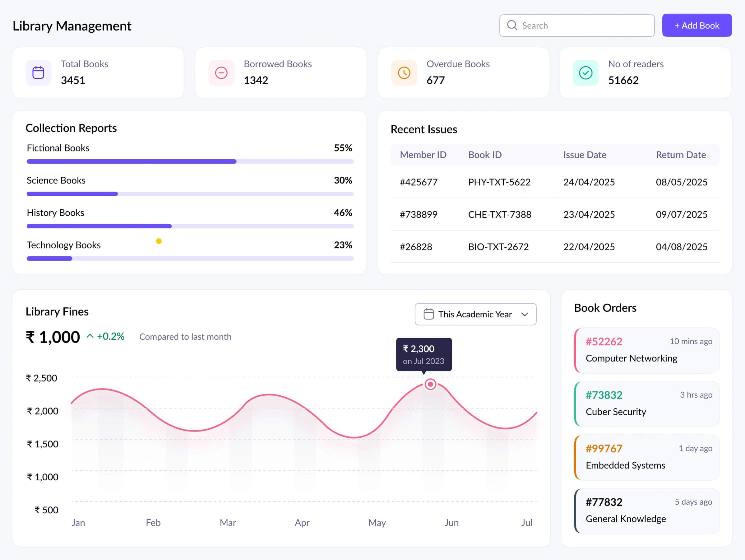Open order #52262 Computer Networking
The width and height of the screenshot is (745, 560).
(x=647, y=350)
